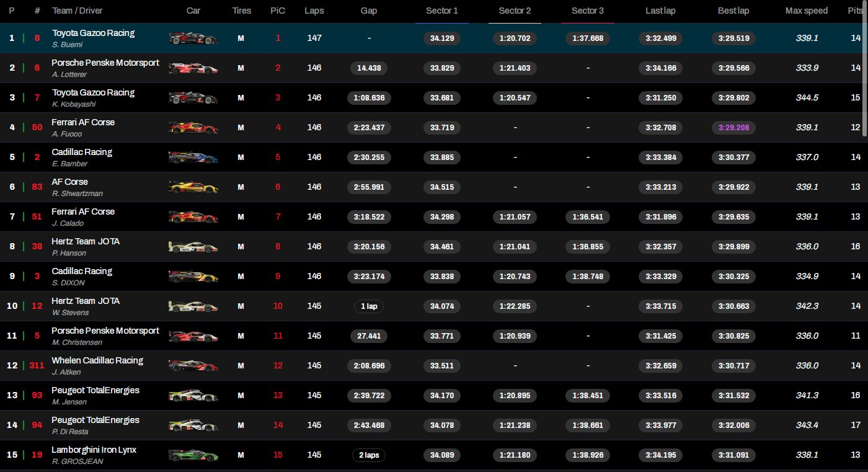This screenshot has width=868, height=472.
Task: Click the '1 lap' gap badge
Action: [368, 306]
